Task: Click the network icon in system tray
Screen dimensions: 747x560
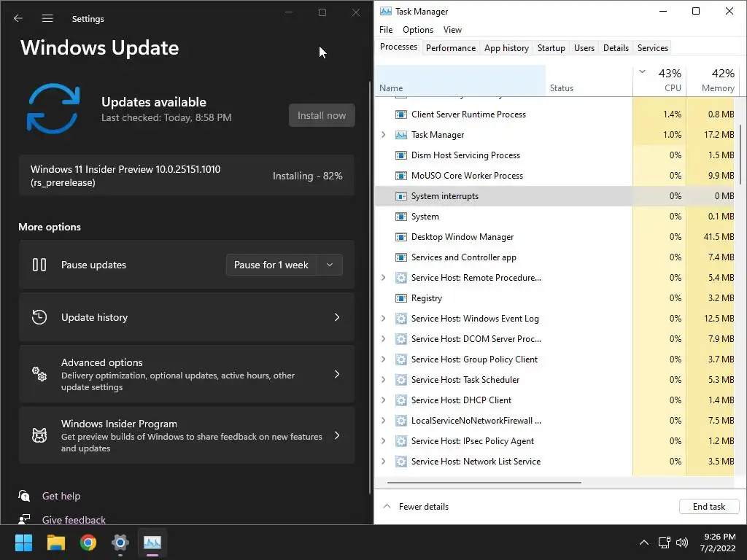Action: (x=664, y=542)
